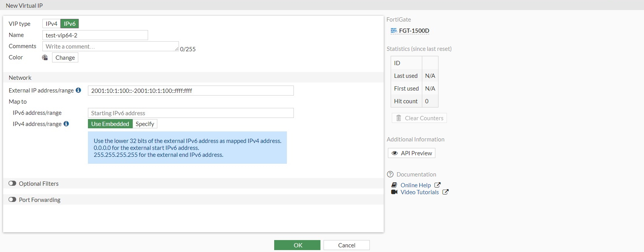This screenshot has width=644, height=252.
Task: Click info icon beside External IP address/range
Action: 78,90
